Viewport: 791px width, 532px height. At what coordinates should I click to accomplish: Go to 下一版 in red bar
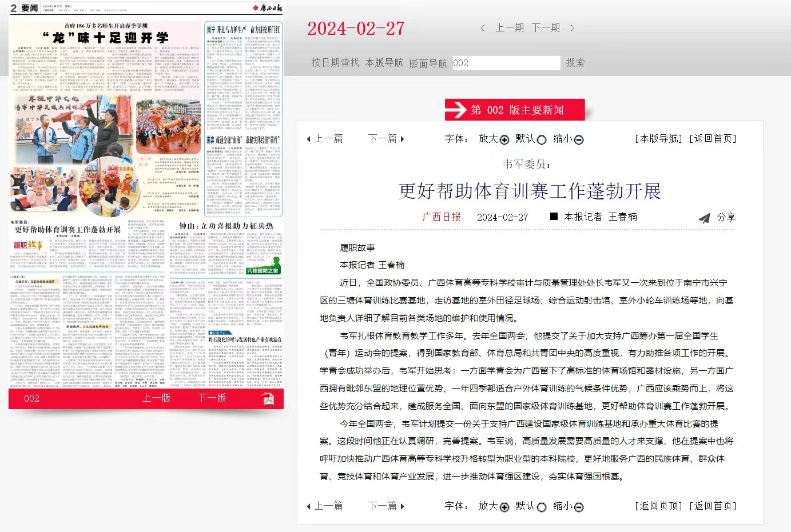[212, 398]
